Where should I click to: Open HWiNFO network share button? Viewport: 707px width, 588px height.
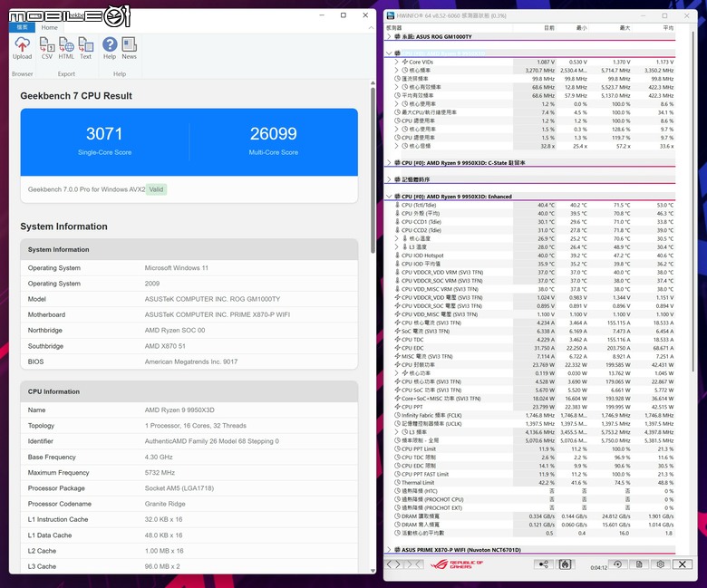(x=543, y=564)
